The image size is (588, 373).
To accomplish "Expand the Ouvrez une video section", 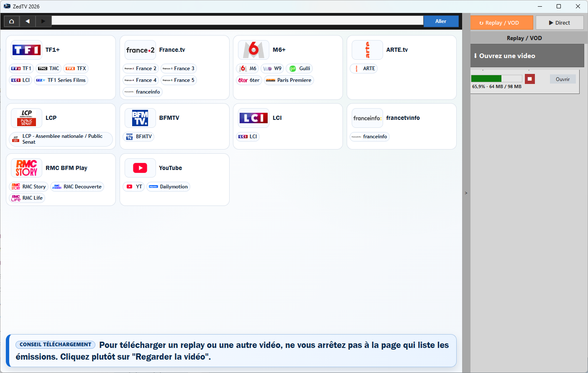I will tap(527, 56).
